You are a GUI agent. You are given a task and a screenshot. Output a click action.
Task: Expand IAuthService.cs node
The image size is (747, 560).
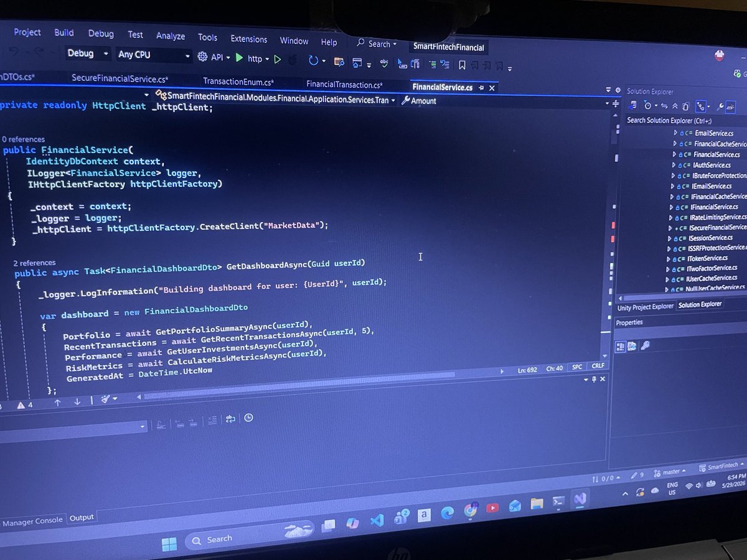(x=673, y=165)
